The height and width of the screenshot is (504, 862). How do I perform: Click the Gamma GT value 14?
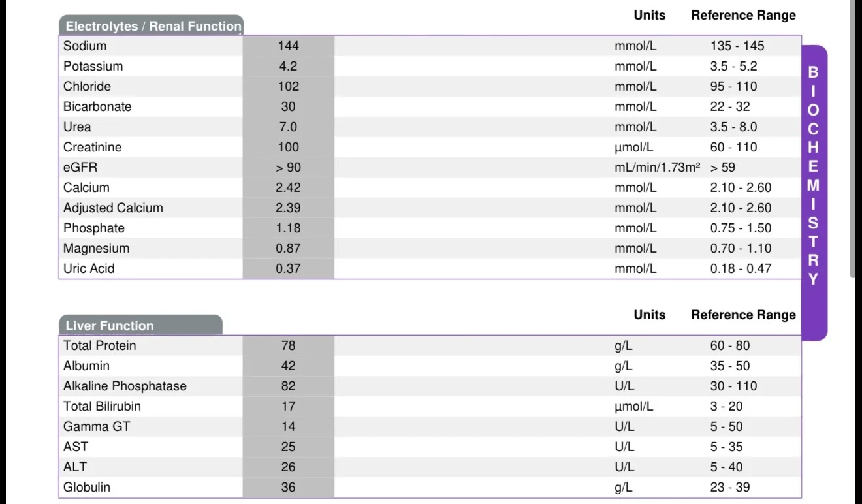click(289, 426)
